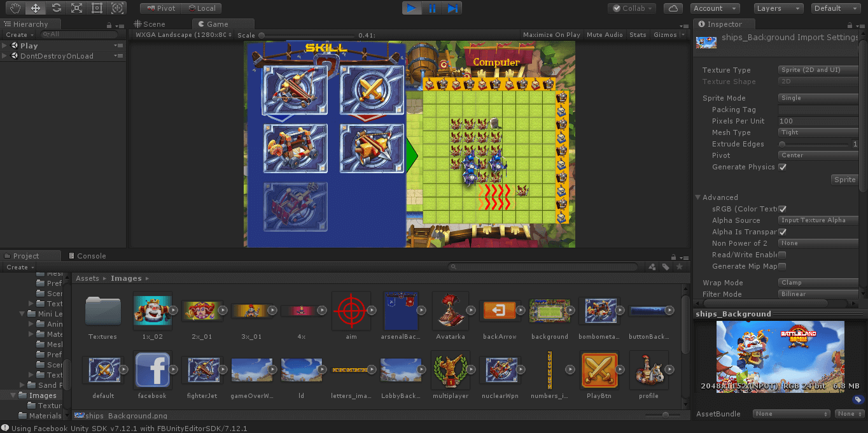Pause the running game
The height and width of the screenshot is (433, 868).
click(432, 8)
